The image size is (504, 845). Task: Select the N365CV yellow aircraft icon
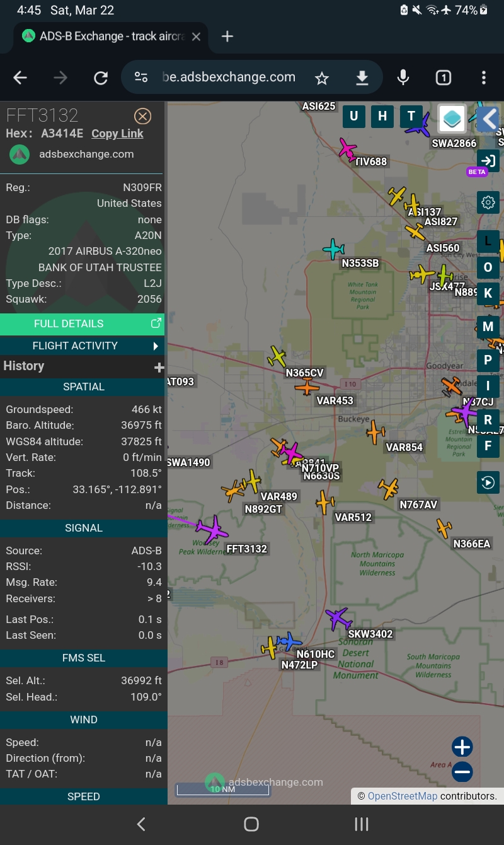[x=277, y=357]
